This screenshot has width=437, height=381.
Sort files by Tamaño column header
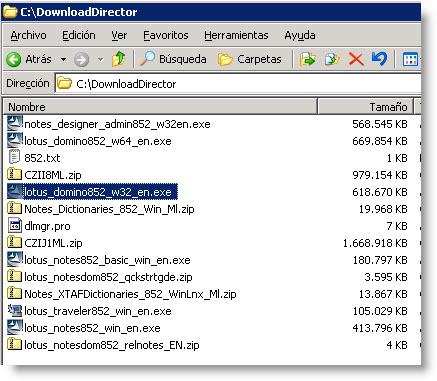pos(365,107)
